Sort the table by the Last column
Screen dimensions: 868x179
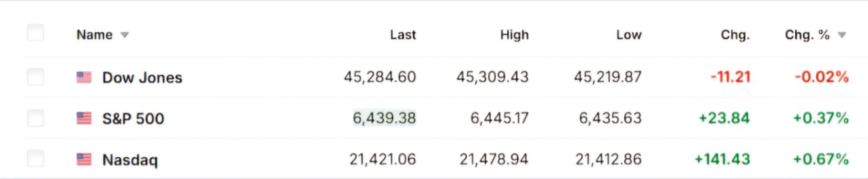click(403, 35)
